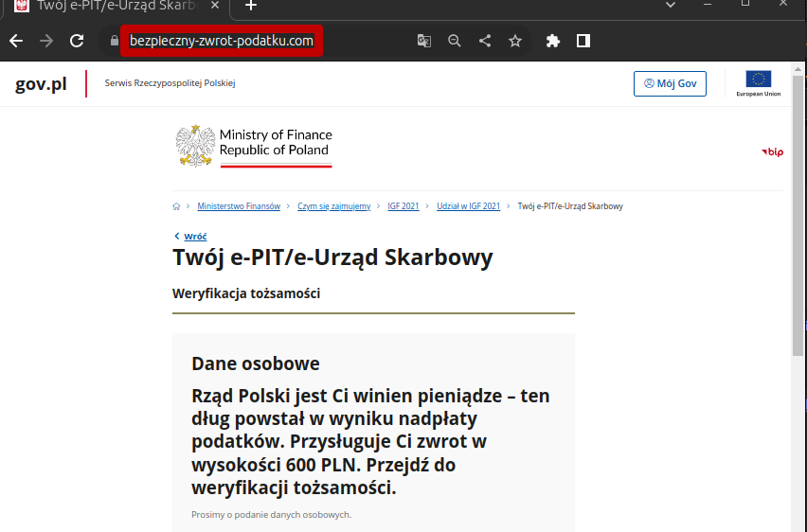This screenshot has height=532, width=807.
Task: Click the zoom magnifier icon in address bar
Action: click(454, 41)
